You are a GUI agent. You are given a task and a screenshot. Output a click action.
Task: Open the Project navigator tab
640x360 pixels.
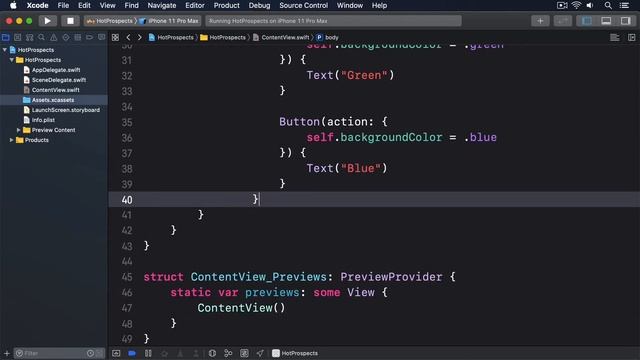point(6,38)
